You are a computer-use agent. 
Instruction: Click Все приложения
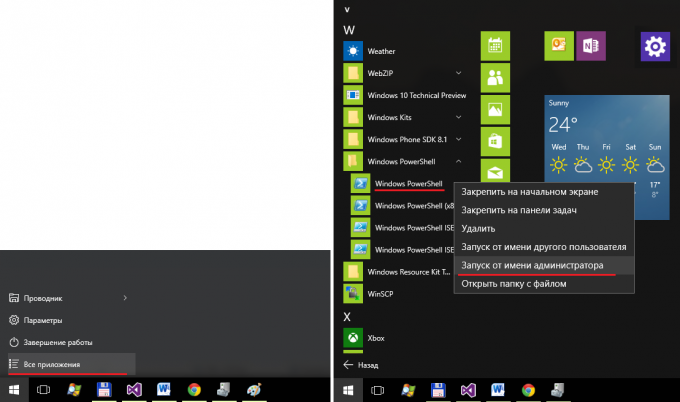[72, 364]
